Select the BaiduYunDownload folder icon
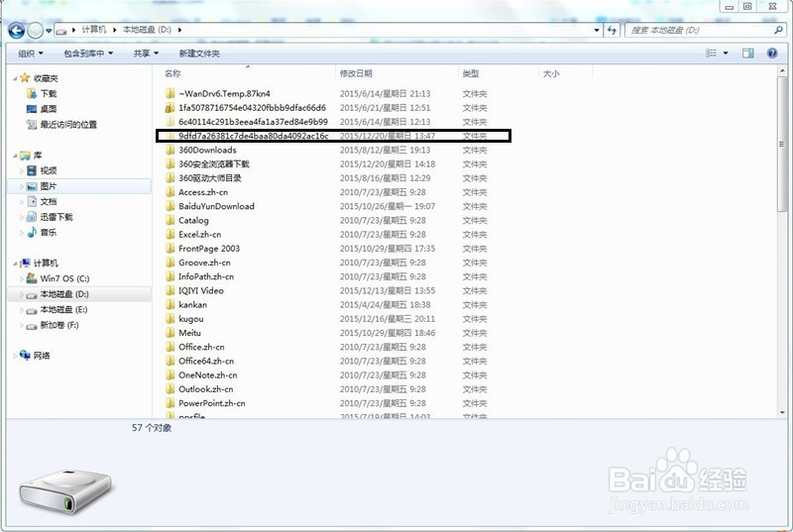 click(170, 206)
